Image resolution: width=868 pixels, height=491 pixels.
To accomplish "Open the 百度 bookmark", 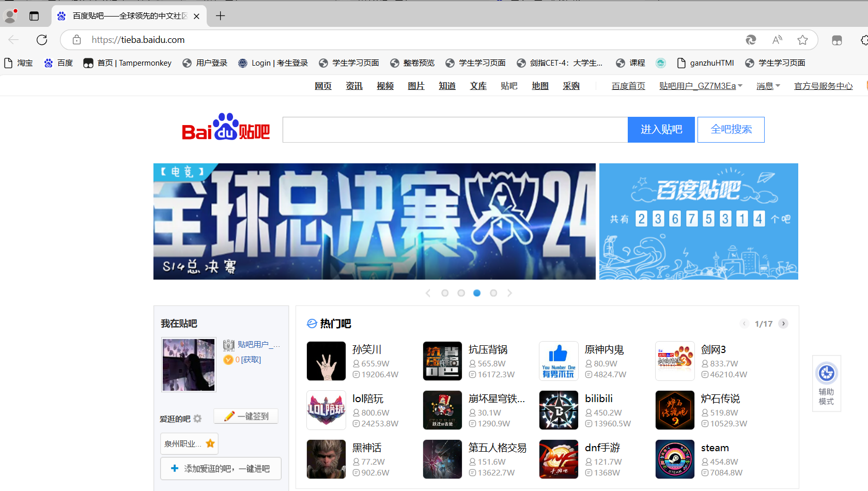I will click(x=58, y=63).
